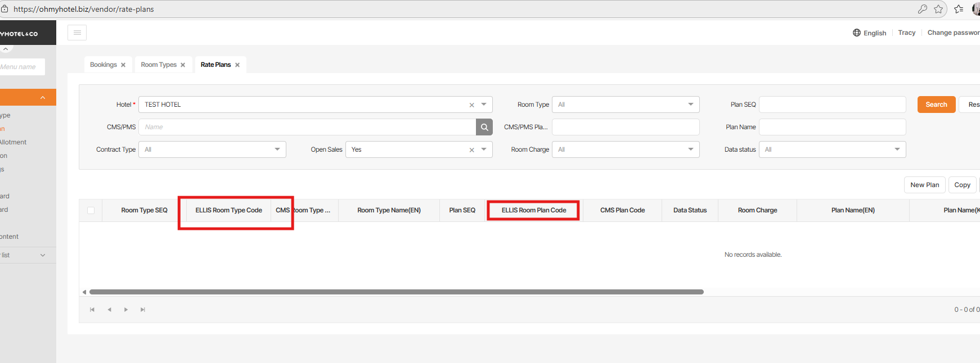Go to the last page of results
Screen dimensions: 980x363
(x=143, y=310)
